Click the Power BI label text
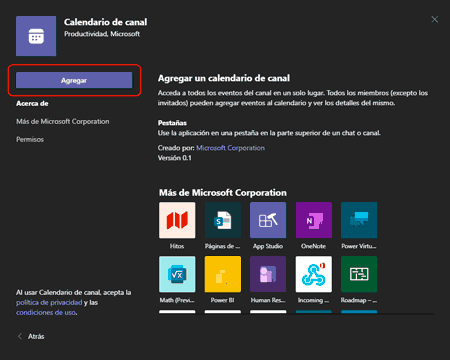The height and width of the screenshot is (360, 450). 222,300
